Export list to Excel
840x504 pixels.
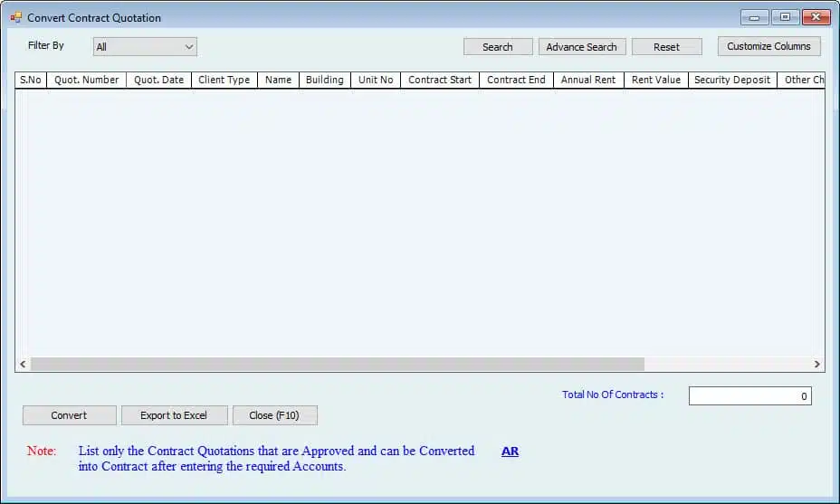point(174,415)
